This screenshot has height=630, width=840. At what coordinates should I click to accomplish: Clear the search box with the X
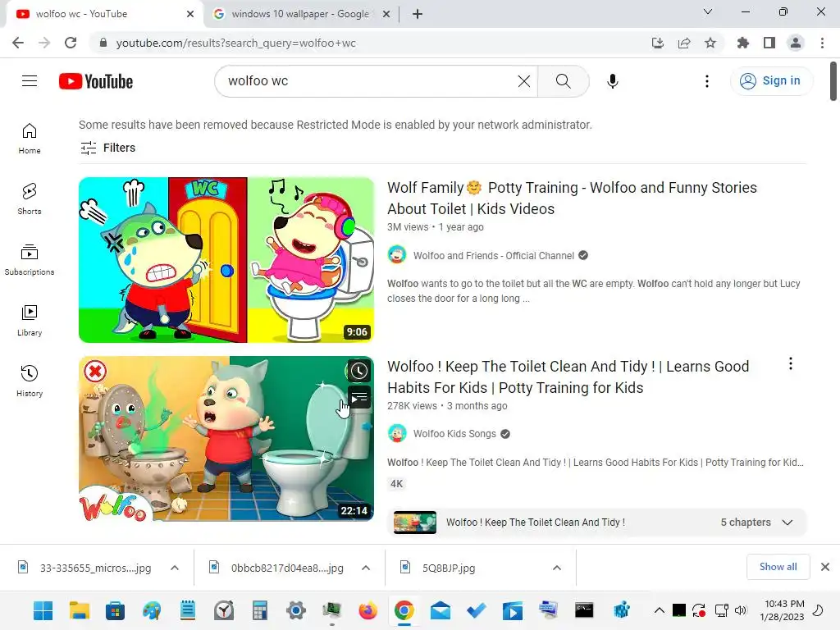coord(524,81)
